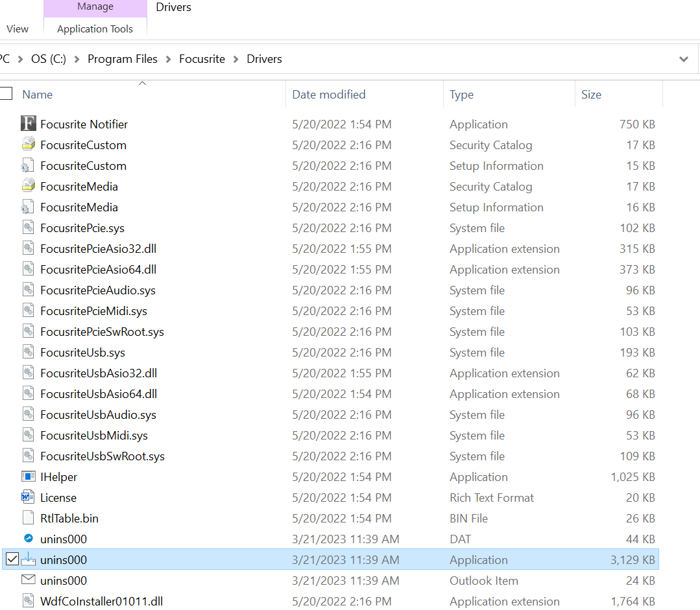
Task: Click the FocusriteUsbAudio.sys file icon
Action: [x=28, y=414]
